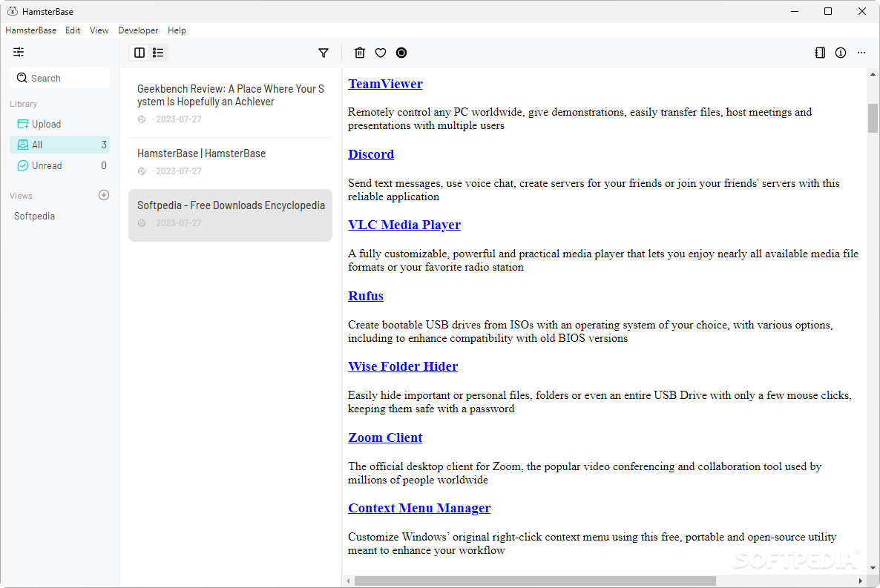The image size is (880, 588).
Task: Click the scroll down arrow
Action: [x=873, y=568]
